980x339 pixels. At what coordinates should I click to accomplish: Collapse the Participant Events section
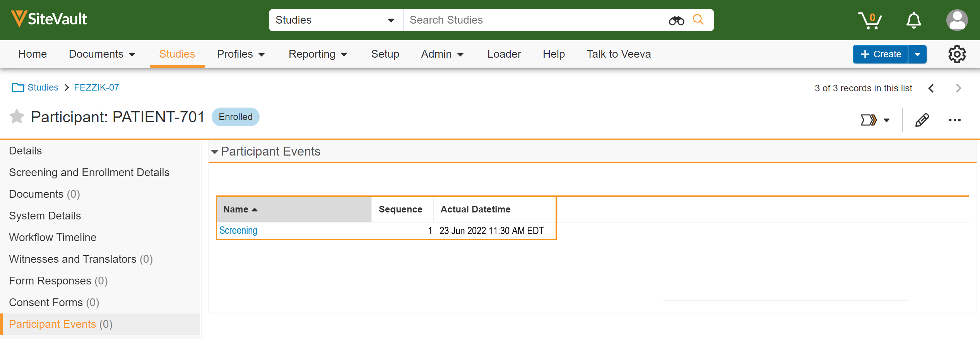point(215,152)
